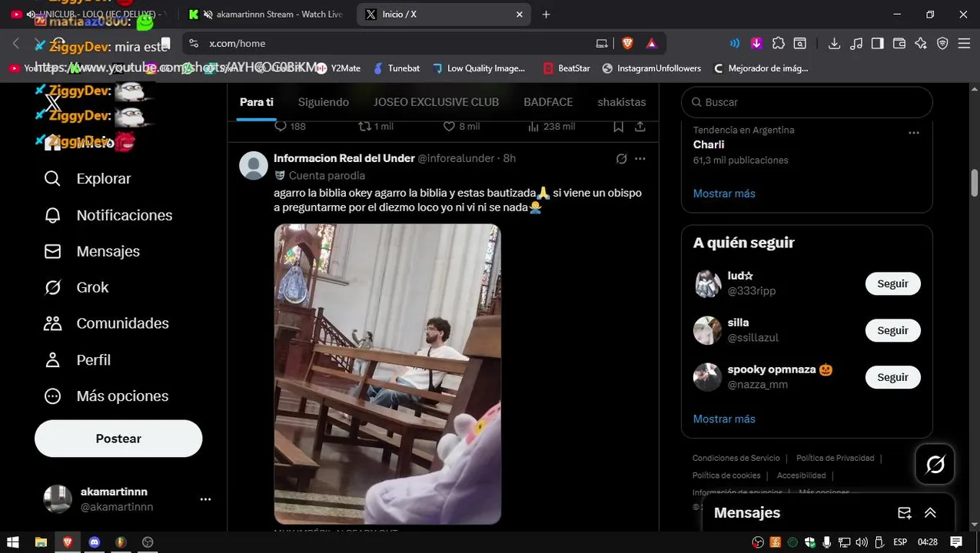Open more options on inforealunder post
The image size is (980, 553).
tap(640, 159)
